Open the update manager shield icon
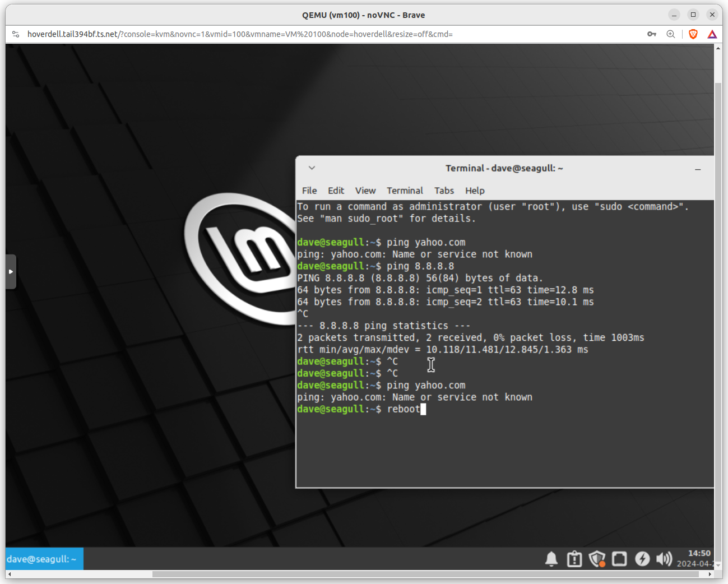The width and height of the screenshot is (728, 584). [x=597, y=559]
